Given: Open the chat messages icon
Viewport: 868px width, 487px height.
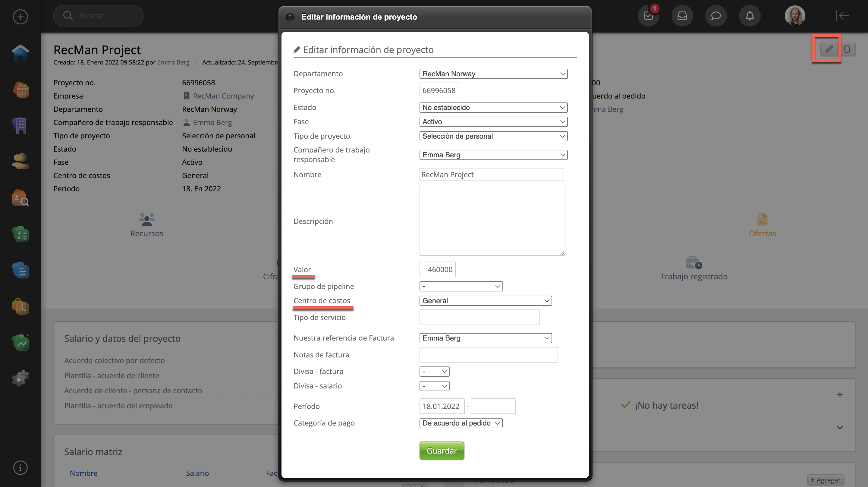Looking at the screenshot, I should [x=716, y=16].
